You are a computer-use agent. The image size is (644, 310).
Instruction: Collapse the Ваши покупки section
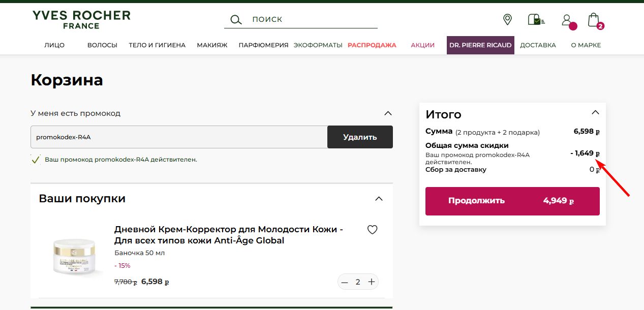coord(379,199)
